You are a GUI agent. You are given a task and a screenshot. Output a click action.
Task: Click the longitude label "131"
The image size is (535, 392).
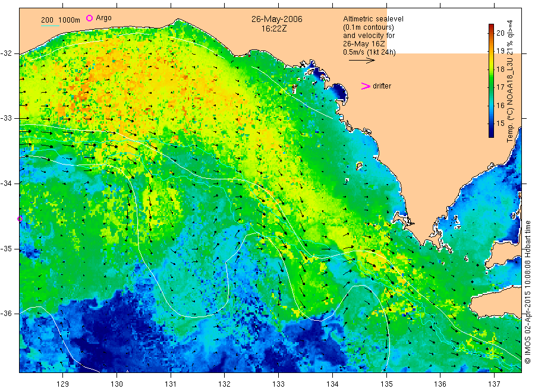[171, 384]
